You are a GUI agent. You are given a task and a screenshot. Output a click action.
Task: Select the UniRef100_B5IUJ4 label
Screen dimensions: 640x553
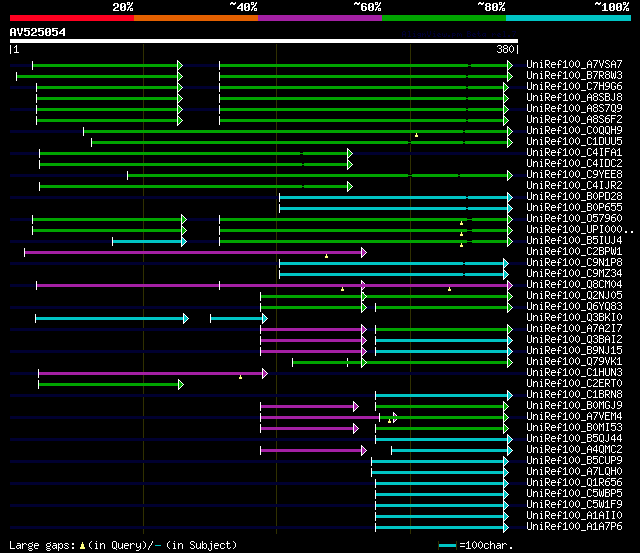pos(574,241)
